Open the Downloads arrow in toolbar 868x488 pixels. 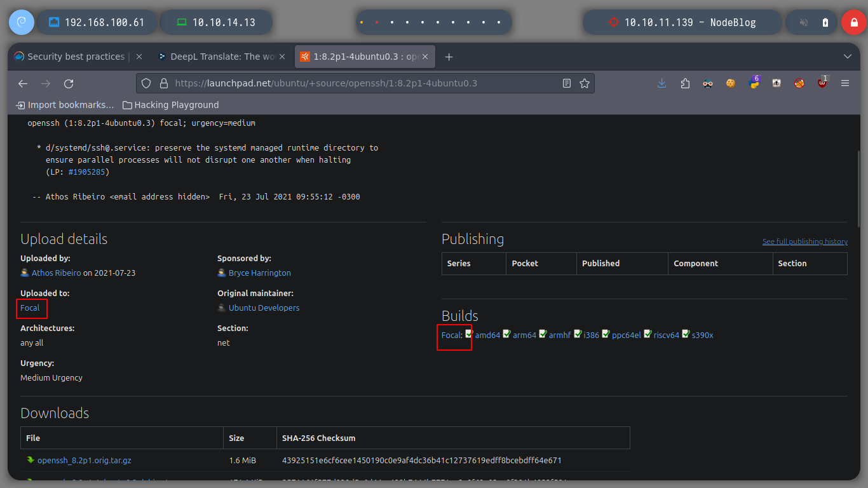pos(662,83)
